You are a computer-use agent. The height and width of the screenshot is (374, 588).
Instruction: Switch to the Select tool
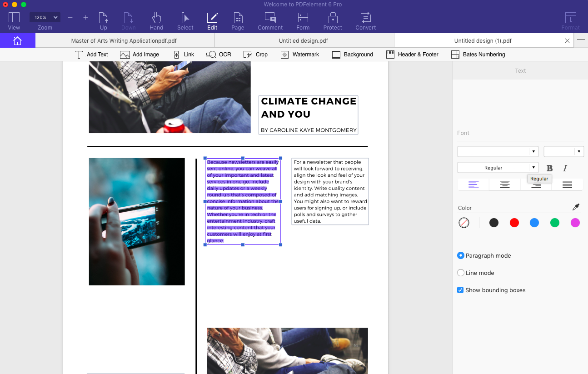click(x=184, y=20)
